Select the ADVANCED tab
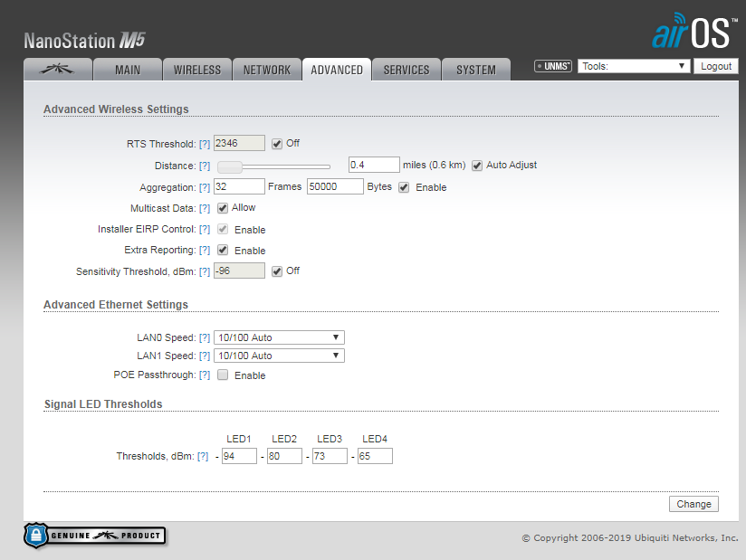The width and height of the screenshot is (746, 560). point(337,70)
